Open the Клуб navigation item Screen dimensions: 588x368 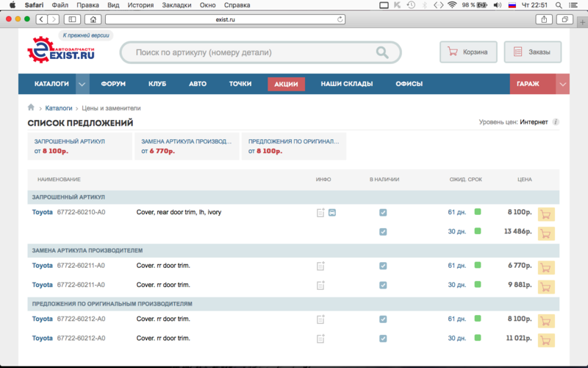[x=157, y=84]
